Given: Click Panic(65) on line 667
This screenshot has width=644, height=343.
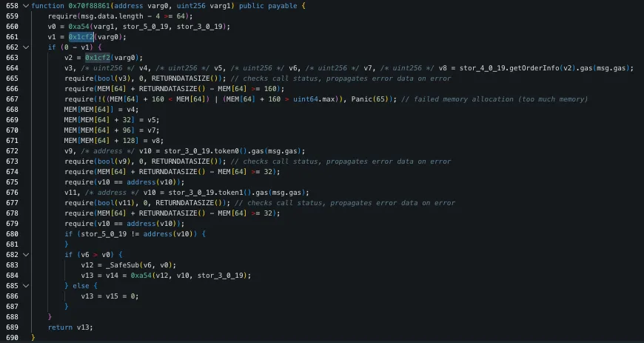Looking at the screenshot, I should [x=370, y=99].
